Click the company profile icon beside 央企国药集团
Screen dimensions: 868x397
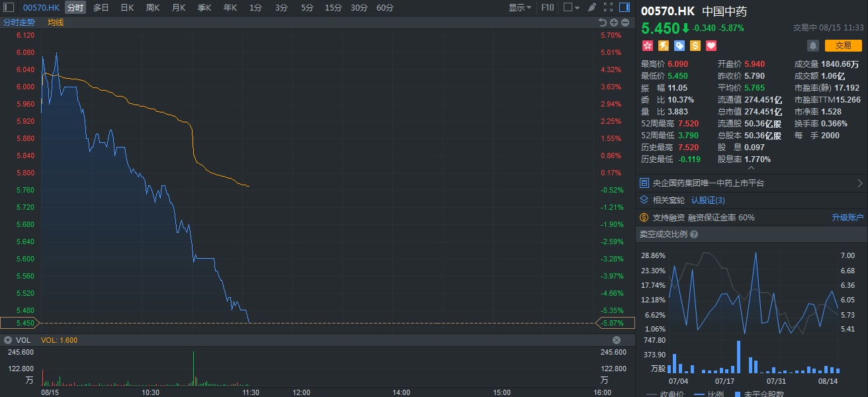[644, 183]
